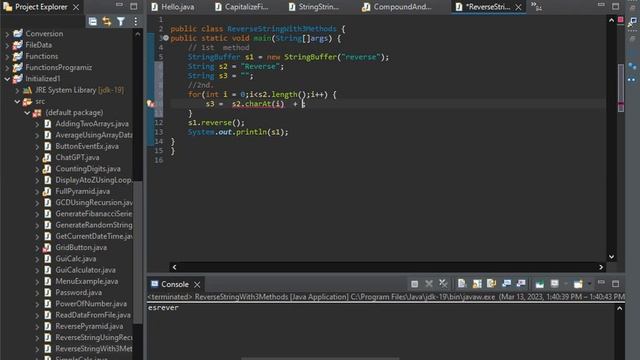The width and height of the screenshot is (640, 360).
Task: Select GuiCalc.java file
Action: (76, 258)
